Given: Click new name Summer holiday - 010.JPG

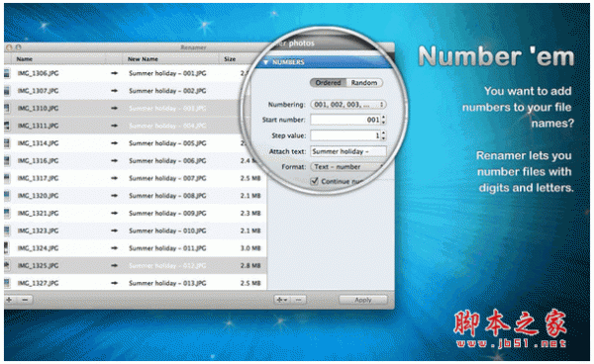Looking at the screenshot, I should 167,230.
